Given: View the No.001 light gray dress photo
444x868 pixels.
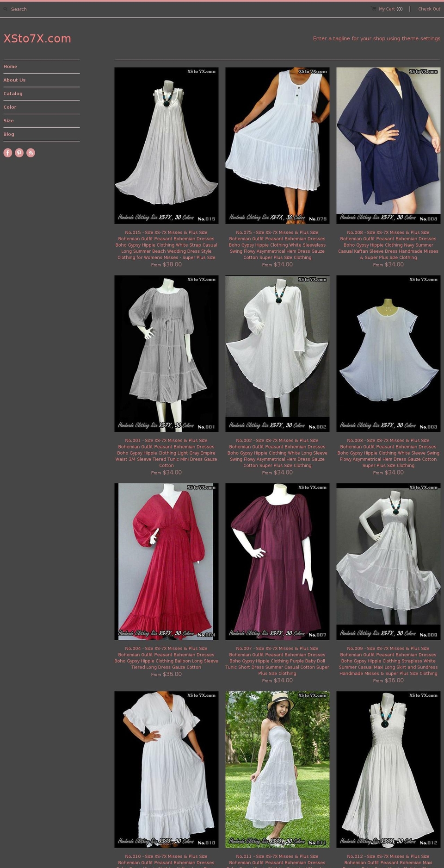Looking at the screenshot, I should (x=166, y=354).
